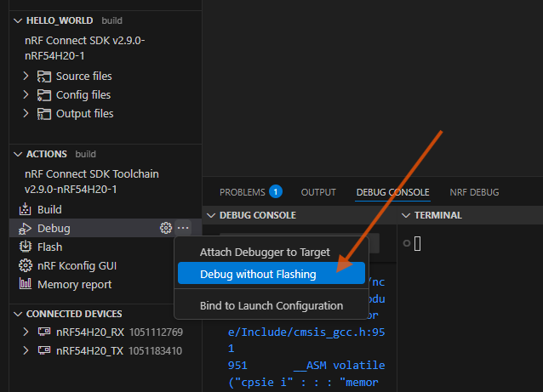This screenshot has width=543, height=392.
Task: Click the Build action icon
Action: pos(25,209)
